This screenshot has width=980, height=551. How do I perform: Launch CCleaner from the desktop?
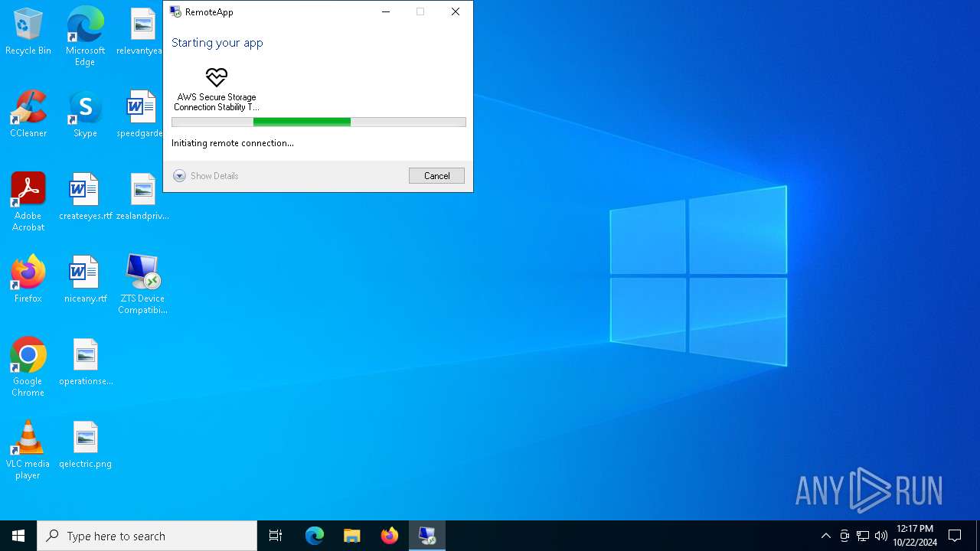[x=28, y=115]
